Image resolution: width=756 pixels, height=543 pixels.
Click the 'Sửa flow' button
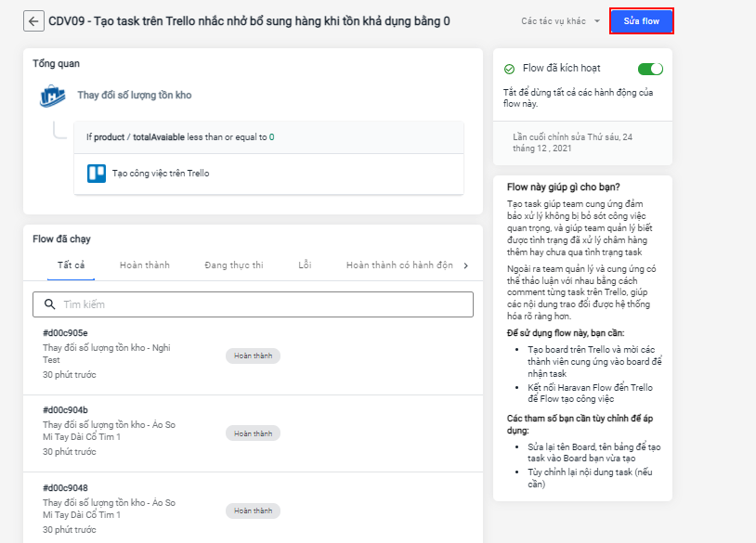pos(641,20)
